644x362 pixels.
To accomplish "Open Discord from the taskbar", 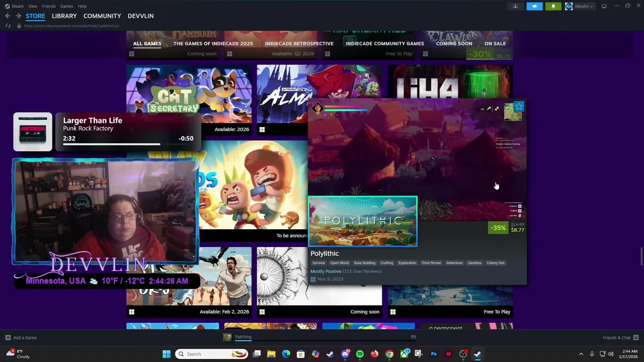I will (x=345, y=354).
